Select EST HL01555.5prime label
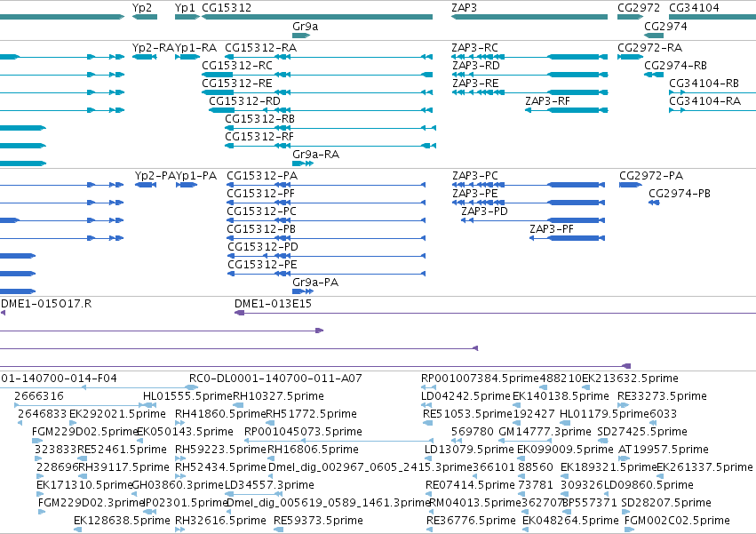This screenshot has width=756, height=534. click(188, 396)
